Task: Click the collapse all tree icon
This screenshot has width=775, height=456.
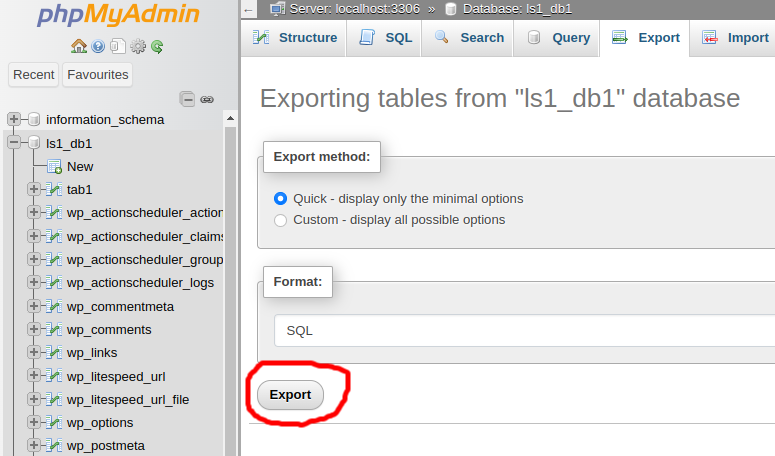Action: coord(187,99)
